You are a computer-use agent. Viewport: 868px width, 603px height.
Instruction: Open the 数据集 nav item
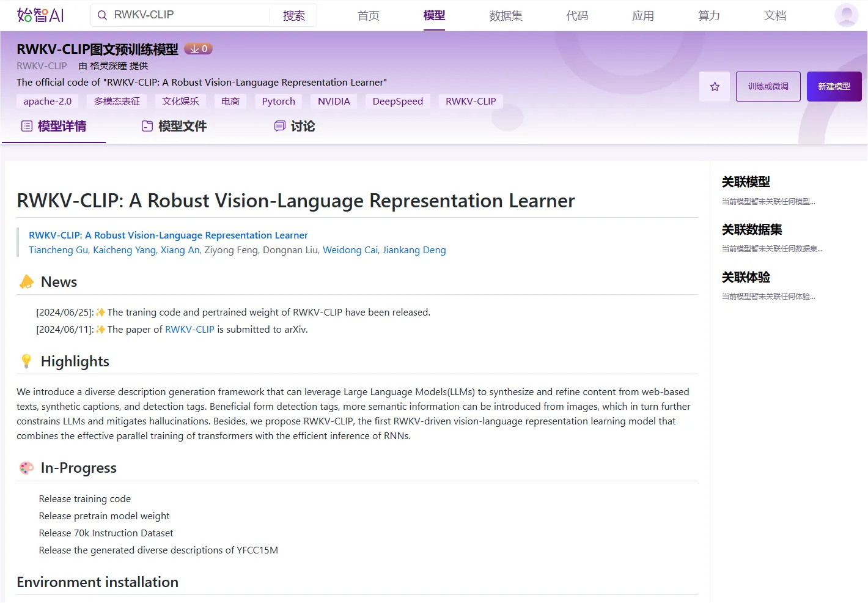506,15
